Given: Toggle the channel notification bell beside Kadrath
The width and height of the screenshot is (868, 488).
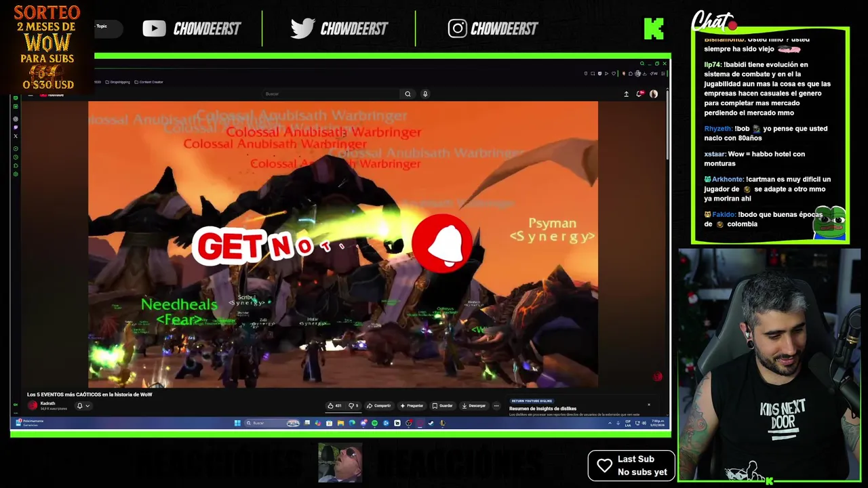Looking at the screenshot, I should pos(79,406).
